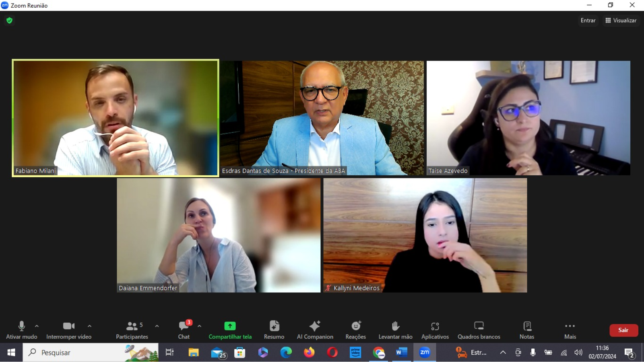Open the Chat panel
This screenshot has height=362, width=644.
[x=184, y=330]
